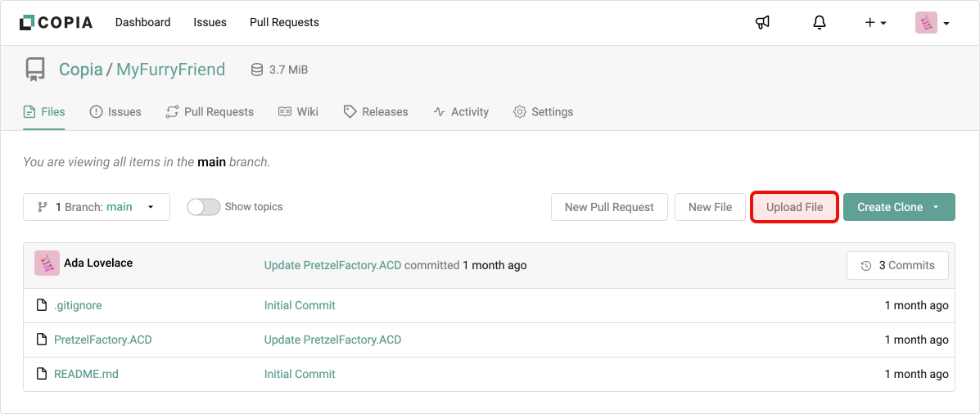Click the PretzelFactory.ACD file icon
Viewport: 980px width, 414px height.
42,340
